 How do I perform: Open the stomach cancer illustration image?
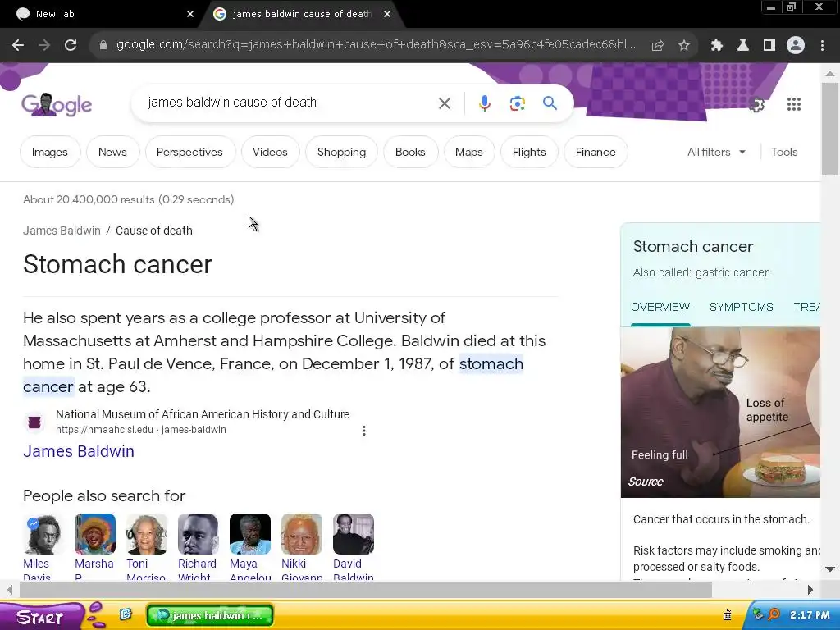tap(720, 413)
